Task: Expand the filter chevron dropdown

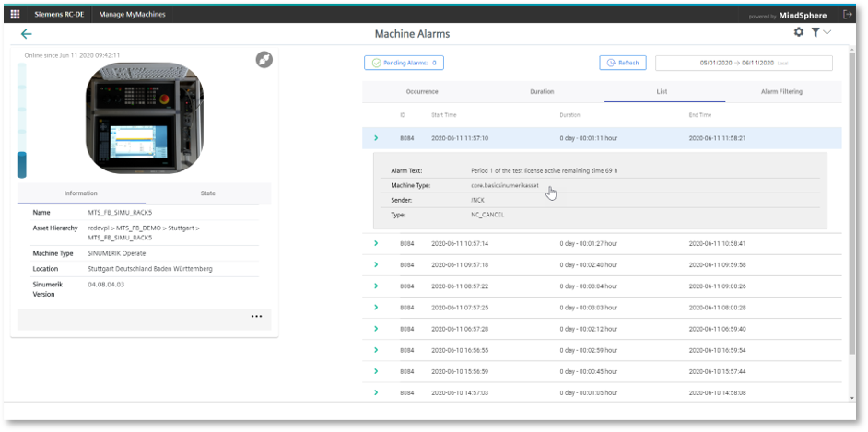Action: click(x=827, y=32)
